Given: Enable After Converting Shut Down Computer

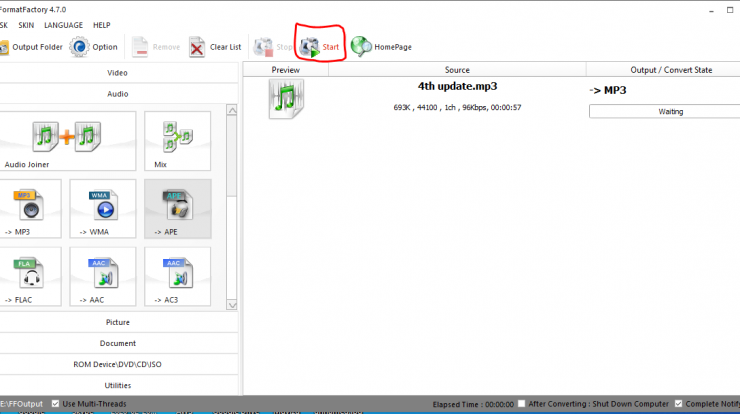Looking at the screenshot, I should [x=521, y=404].
